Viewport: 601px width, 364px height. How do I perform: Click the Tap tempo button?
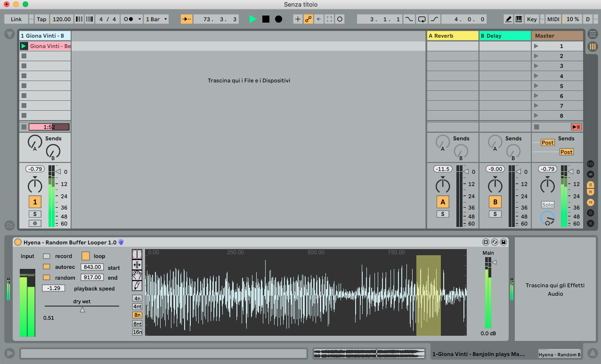click(x=42, y=19)
